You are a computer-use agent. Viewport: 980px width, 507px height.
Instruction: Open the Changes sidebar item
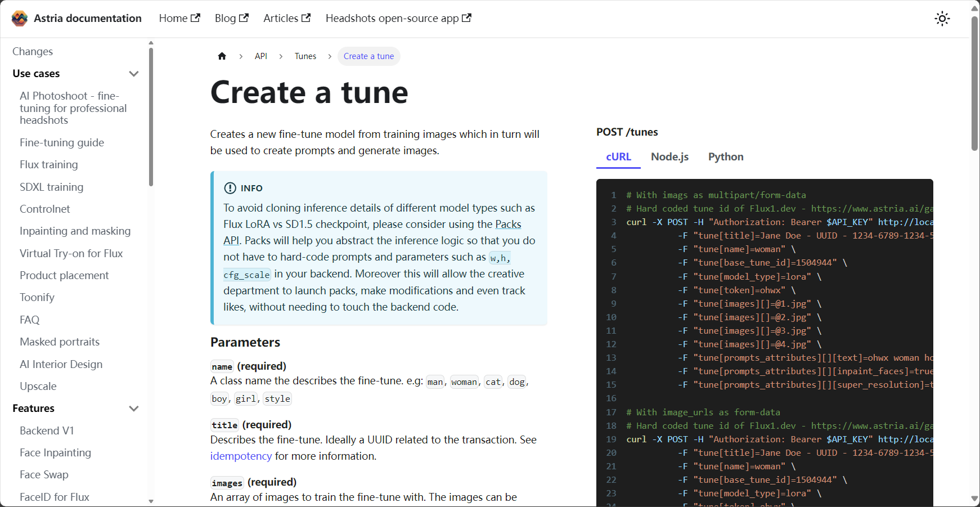coord(33,51)
